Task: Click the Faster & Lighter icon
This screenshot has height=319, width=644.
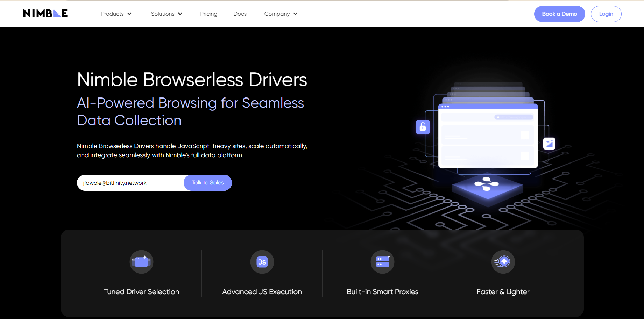Action: pyautogui.click(x=503, y=262)
